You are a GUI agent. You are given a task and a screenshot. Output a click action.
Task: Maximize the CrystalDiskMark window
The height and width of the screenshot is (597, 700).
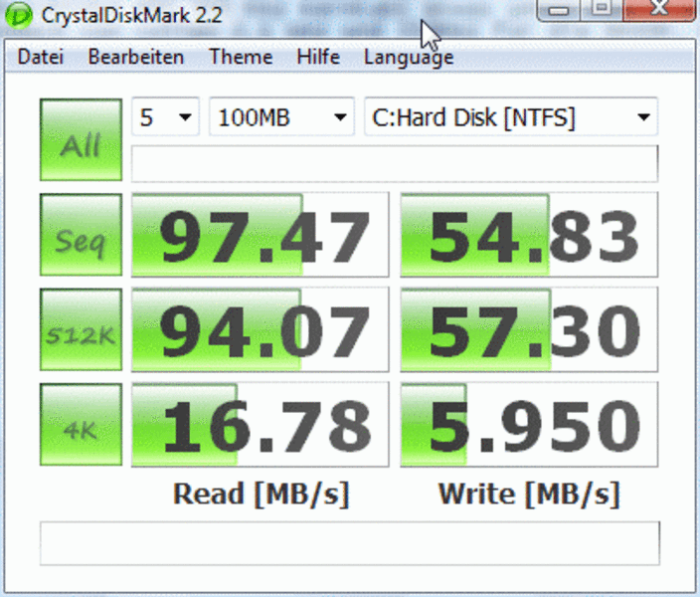point(602,9)
